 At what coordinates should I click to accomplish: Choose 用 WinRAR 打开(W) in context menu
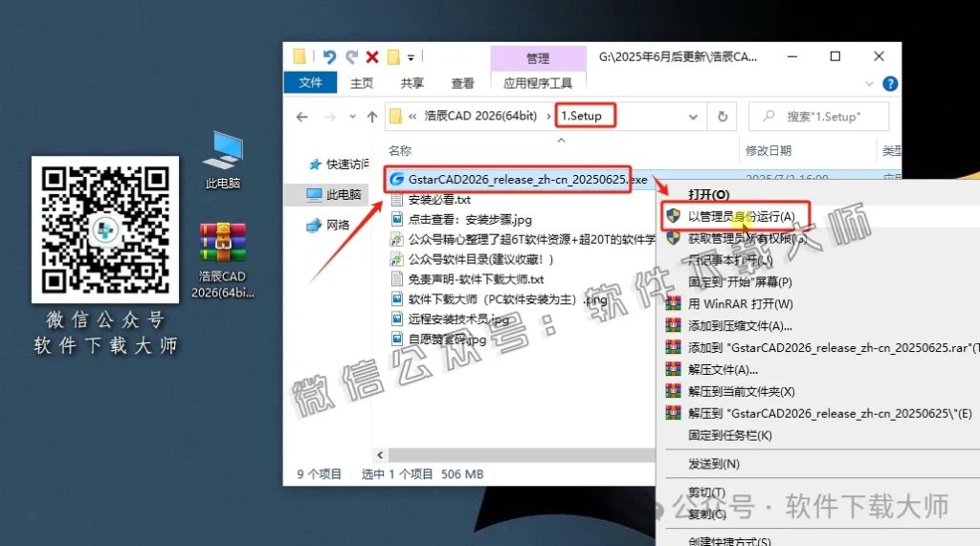click(740, 304)
